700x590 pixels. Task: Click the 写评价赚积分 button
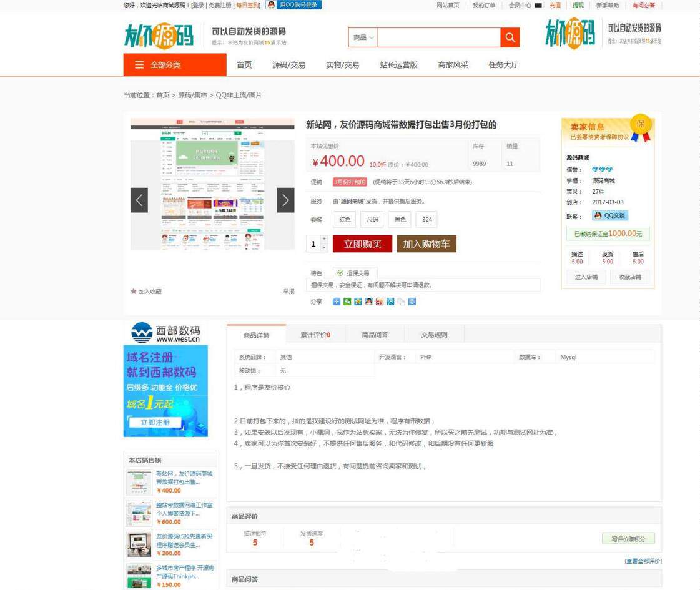pyautogui.click(x=628, y=539)
